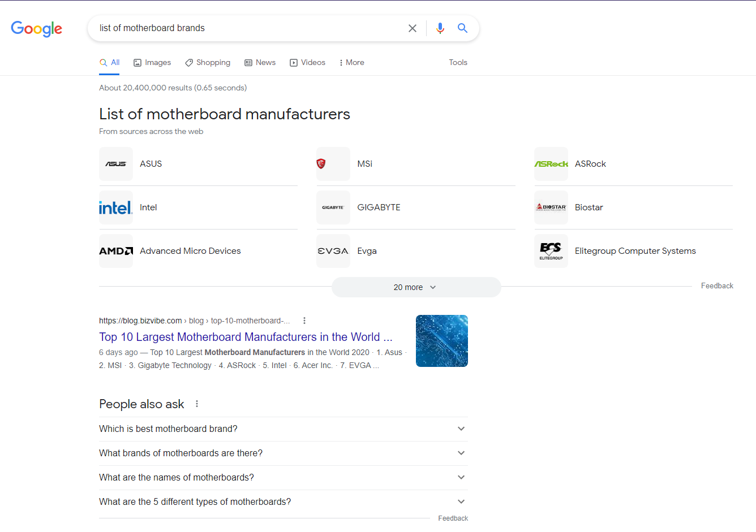Expand 'What brands of motherboards are there?'
The width and height of the screenshot is (756, 532).
283,453
